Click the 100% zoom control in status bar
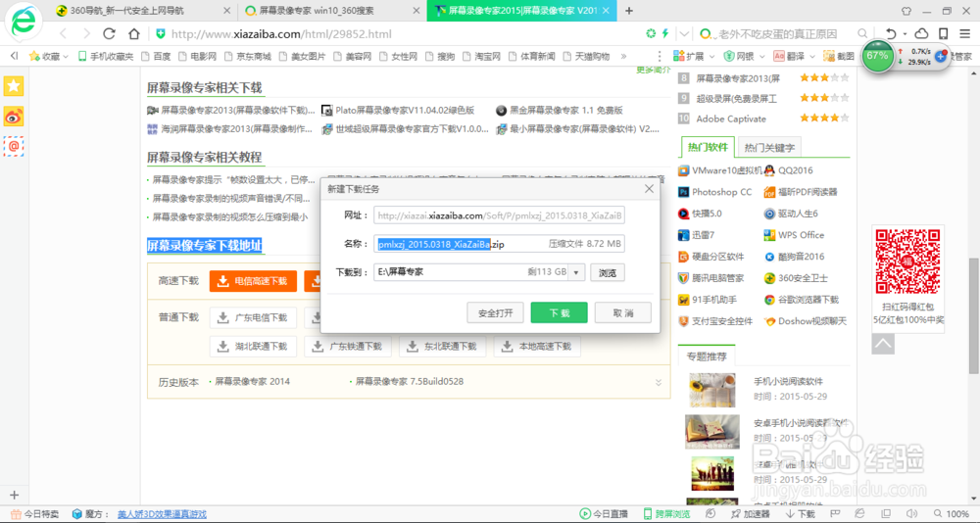980x523 pixels. pyautogui.click(x=952, y=513)
